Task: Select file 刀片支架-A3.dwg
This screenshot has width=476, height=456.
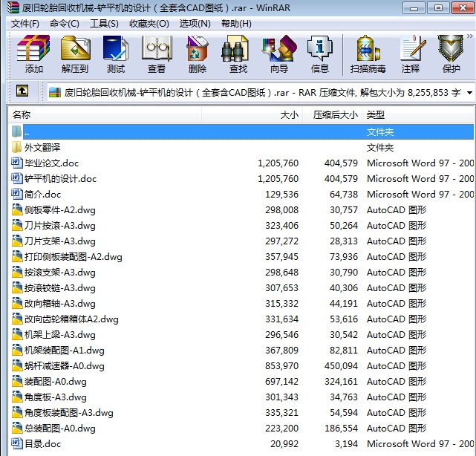Action: (242, 241)
